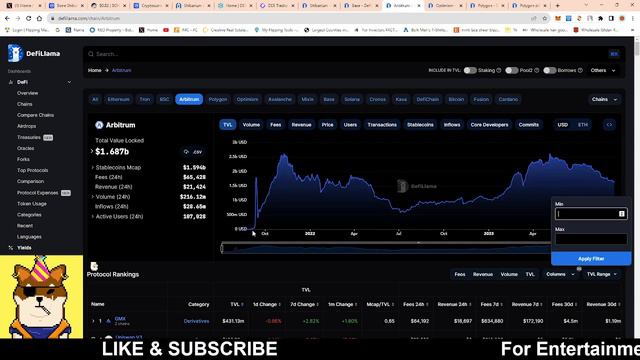This screenshot has width=640, height=360.
Task: Select the TVL chart metric
Action: 228,125
